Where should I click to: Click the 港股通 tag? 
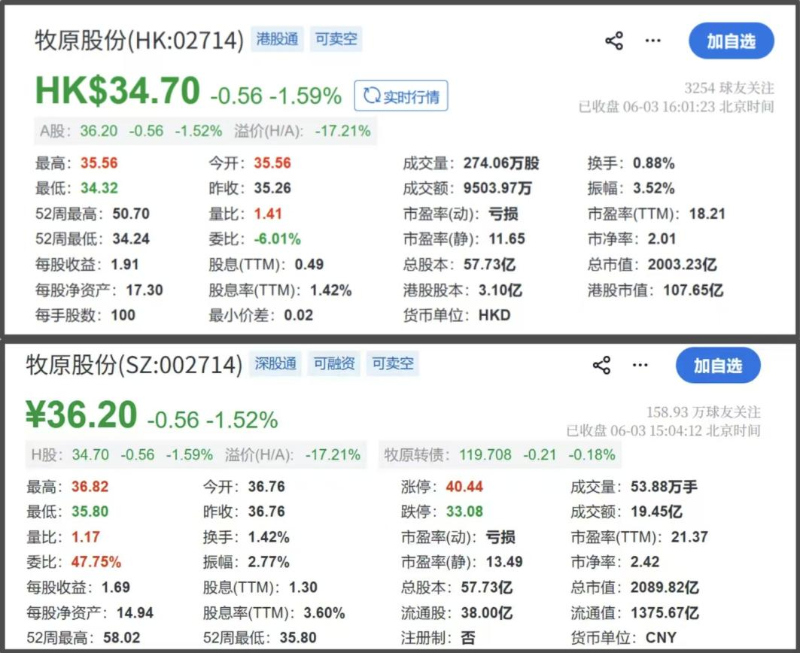277,39
